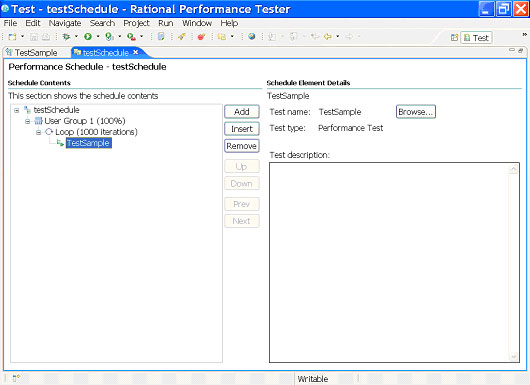Click the greyed-out Next button
This screenshot has height=385, width=530.
click(x=242, y=221)
